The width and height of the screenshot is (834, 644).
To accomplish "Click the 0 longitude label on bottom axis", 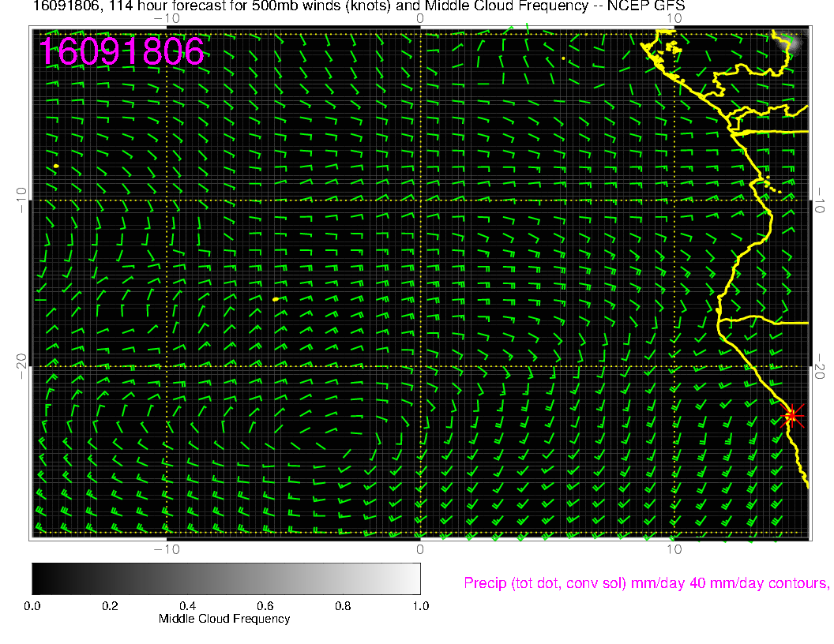I will (420, 549).
